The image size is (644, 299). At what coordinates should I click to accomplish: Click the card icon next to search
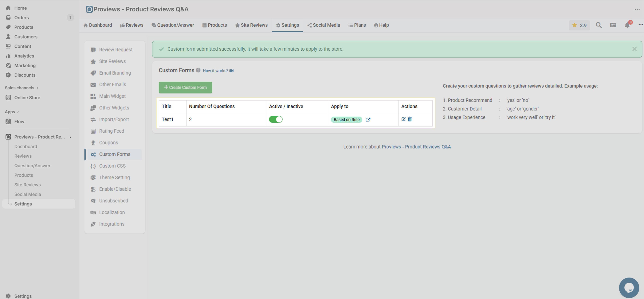613,25
